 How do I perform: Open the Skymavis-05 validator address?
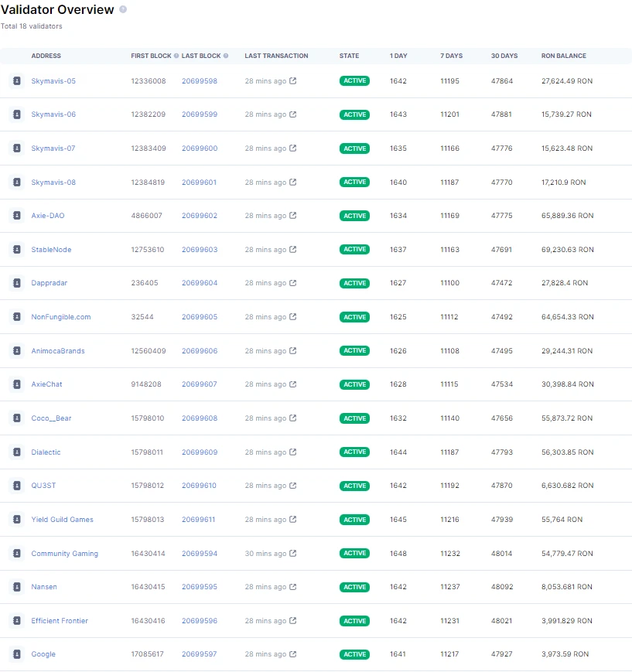pos(53,81)
